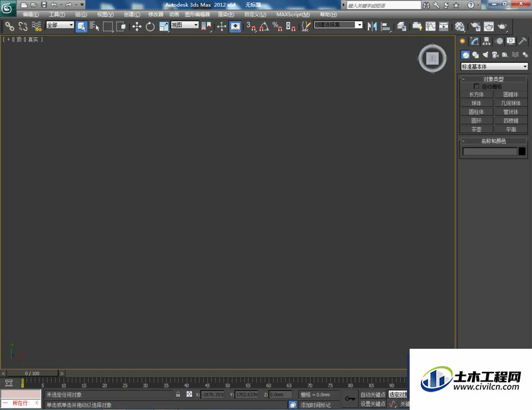
Task: Open the 渲染(R) menu
Action: 226,14
